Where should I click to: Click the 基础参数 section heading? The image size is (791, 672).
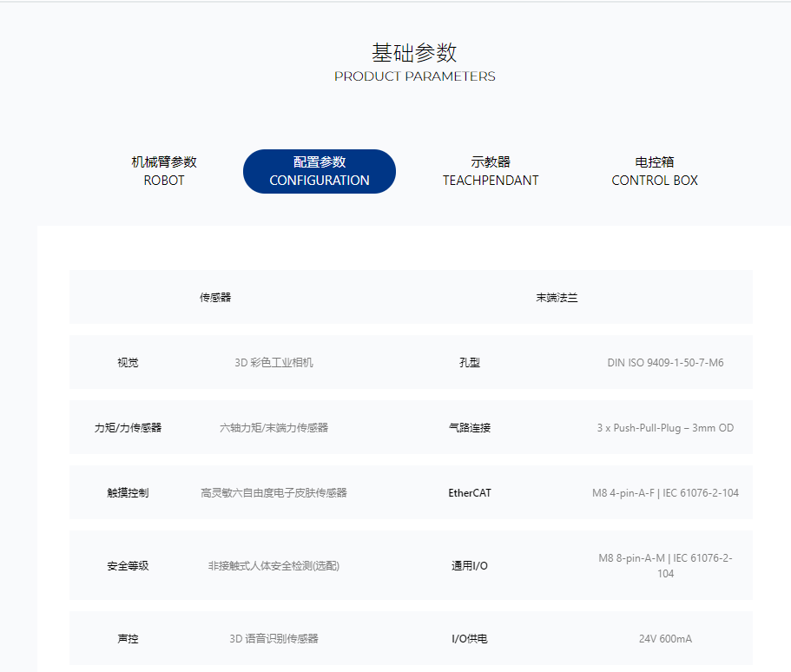(414, 53)
